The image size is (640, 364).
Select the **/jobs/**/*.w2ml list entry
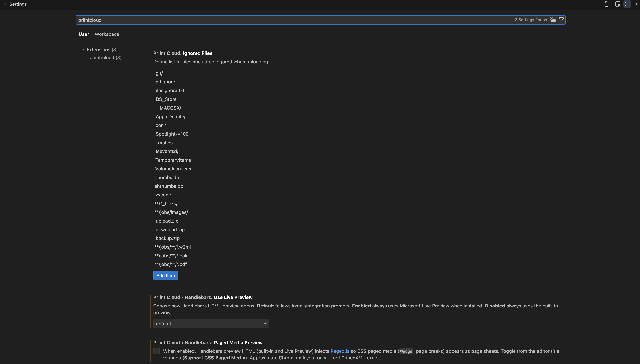point(173,247)
